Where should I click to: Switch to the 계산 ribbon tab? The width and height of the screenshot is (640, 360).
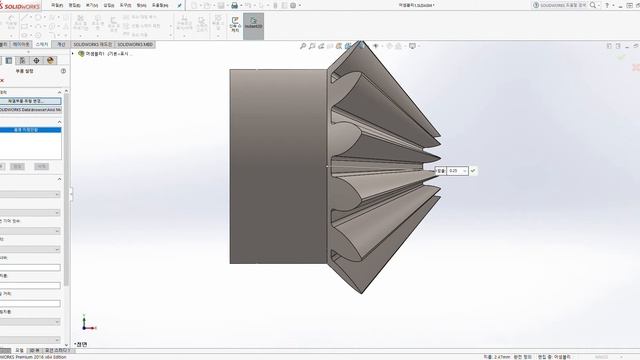[61, 44]
